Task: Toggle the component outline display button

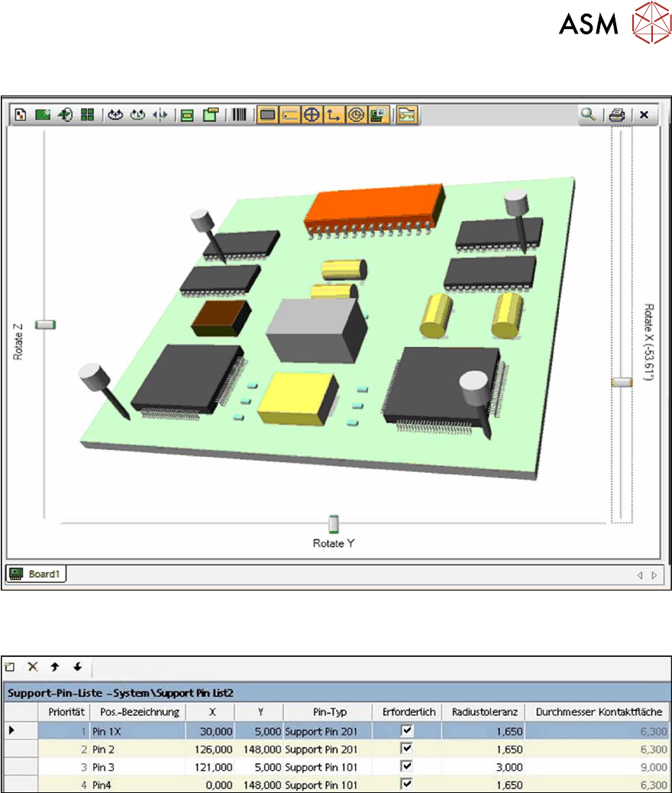Action: pyautogui.click(x=289, y=115)
